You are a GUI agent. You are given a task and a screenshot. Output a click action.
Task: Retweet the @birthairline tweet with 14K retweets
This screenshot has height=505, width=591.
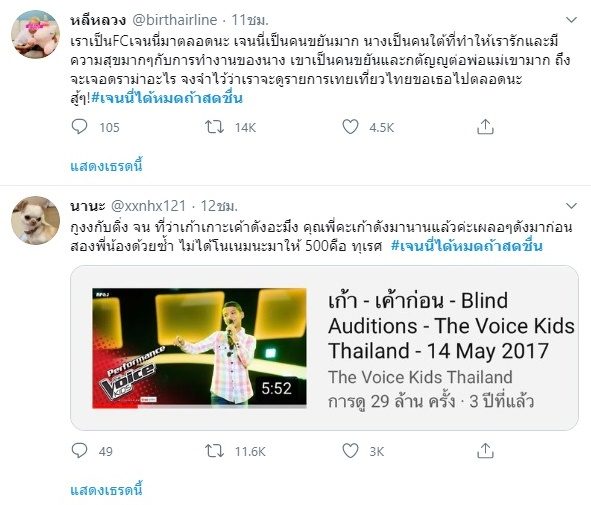point(214,127)
